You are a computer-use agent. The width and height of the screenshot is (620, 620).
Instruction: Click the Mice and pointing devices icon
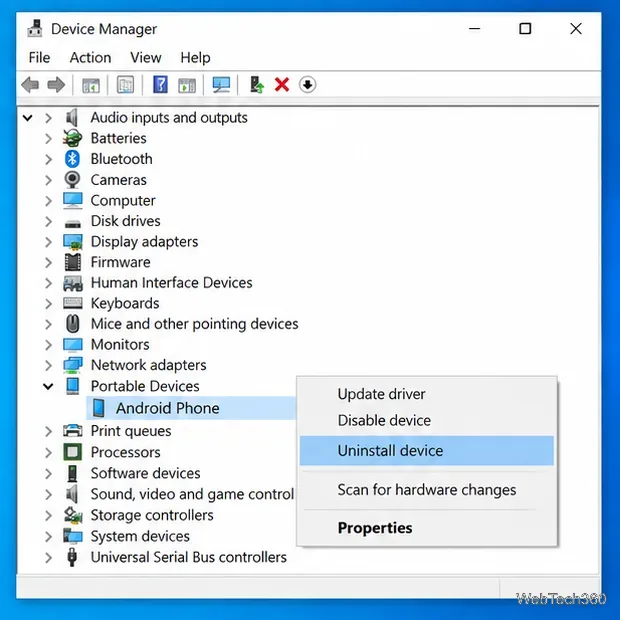coord(73,324)
